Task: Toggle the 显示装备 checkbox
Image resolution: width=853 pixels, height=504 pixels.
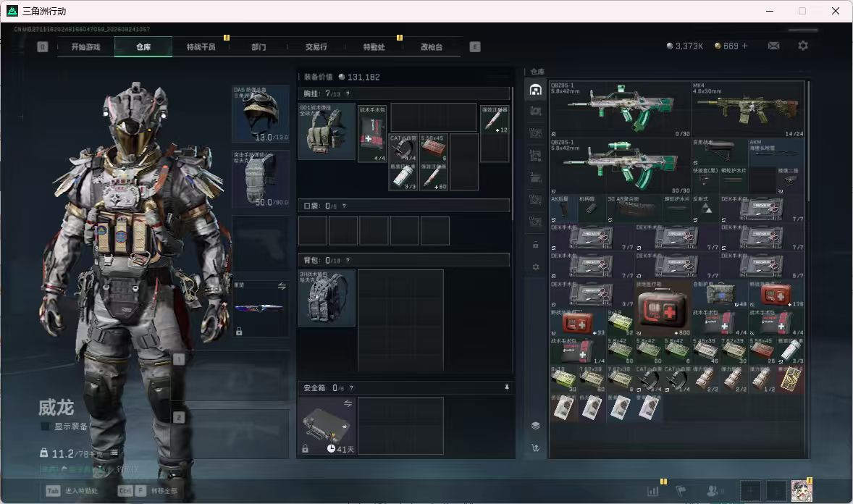Action: point(45,427)
